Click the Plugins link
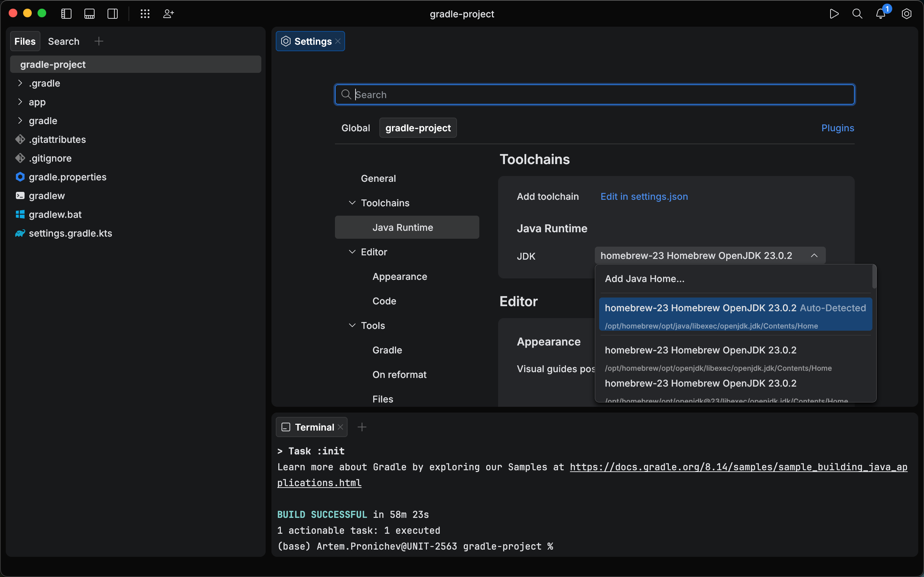The height and width of the screenshot is (577, 924). pyautogui.click(x=838, y=128)
